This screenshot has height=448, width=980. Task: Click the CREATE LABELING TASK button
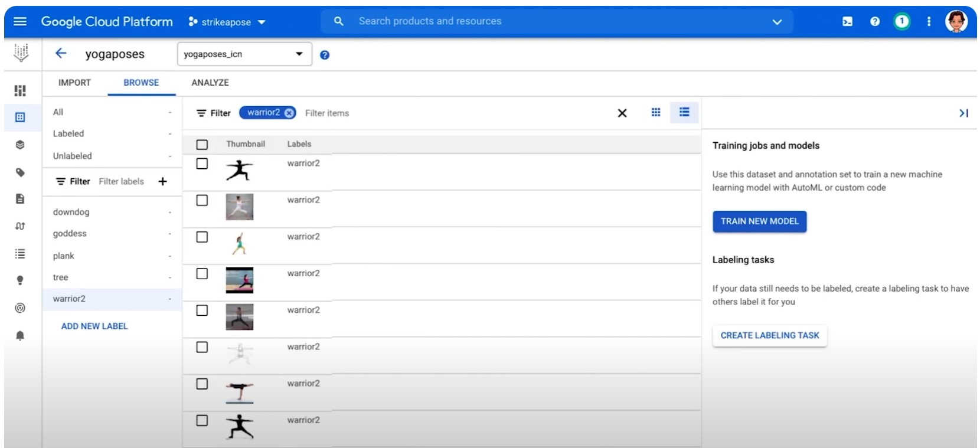tap(769, 335)
